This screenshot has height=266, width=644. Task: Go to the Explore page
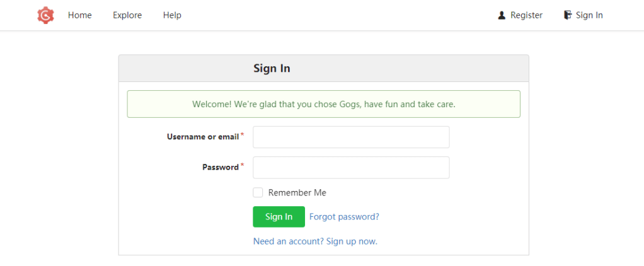[127, 15]
